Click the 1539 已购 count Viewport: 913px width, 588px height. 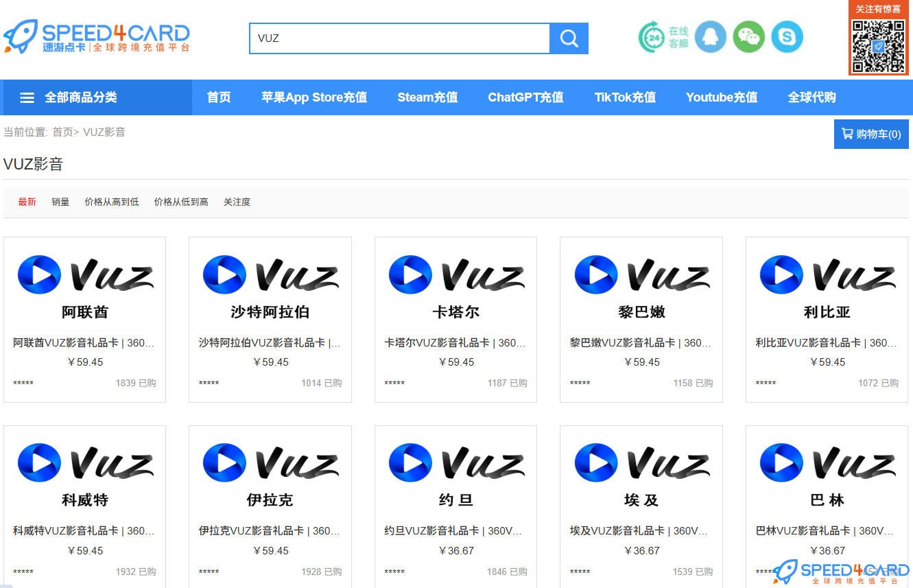693,572
